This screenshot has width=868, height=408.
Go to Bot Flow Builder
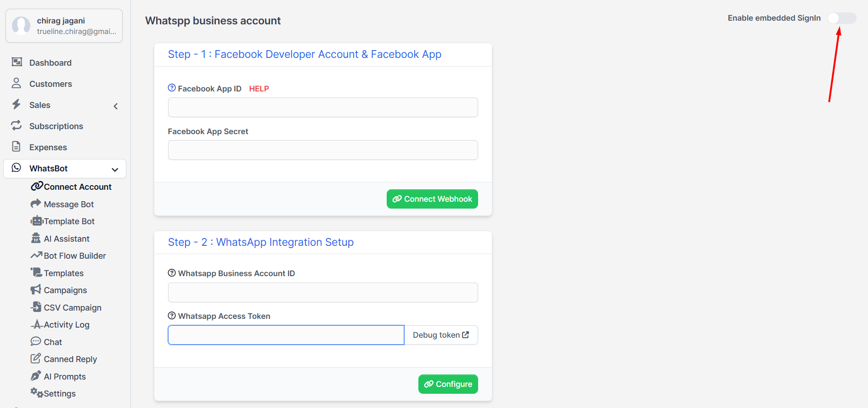pyautogui.click(x=74, y=256)
